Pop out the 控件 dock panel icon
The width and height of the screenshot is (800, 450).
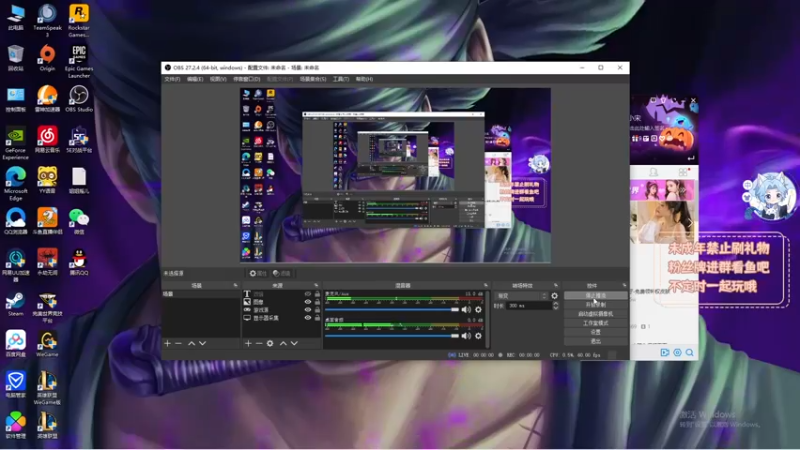tap(624, 285)
